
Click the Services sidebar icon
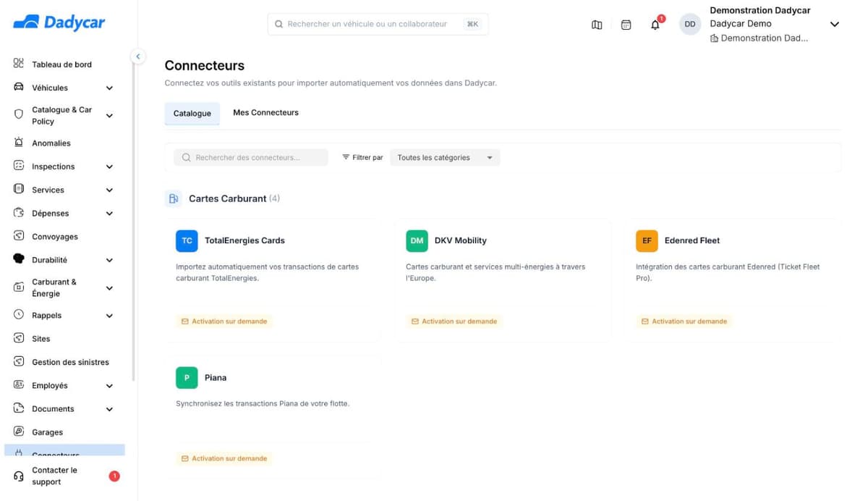(19, 189)
